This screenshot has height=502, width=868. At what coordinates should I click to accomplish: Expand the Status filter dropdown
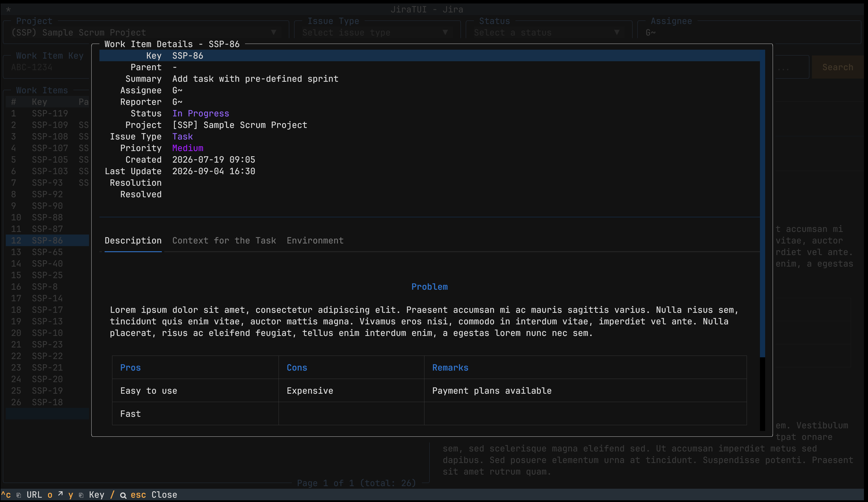click(x=617, y=32)
